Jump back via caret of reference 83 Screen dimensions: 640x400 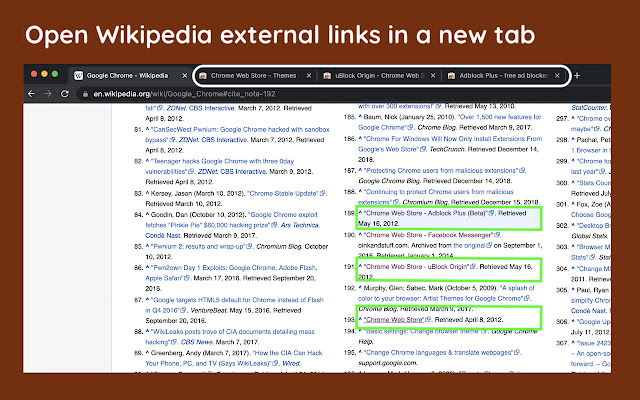(147, 193)
